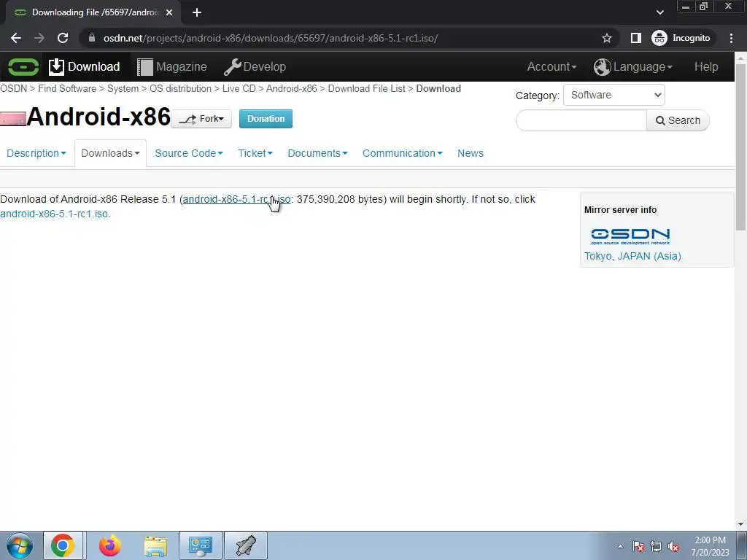Viewport: 747px width, 560px height.
Task: Close the Downloading File tab
Action: (x=169, y=12)
